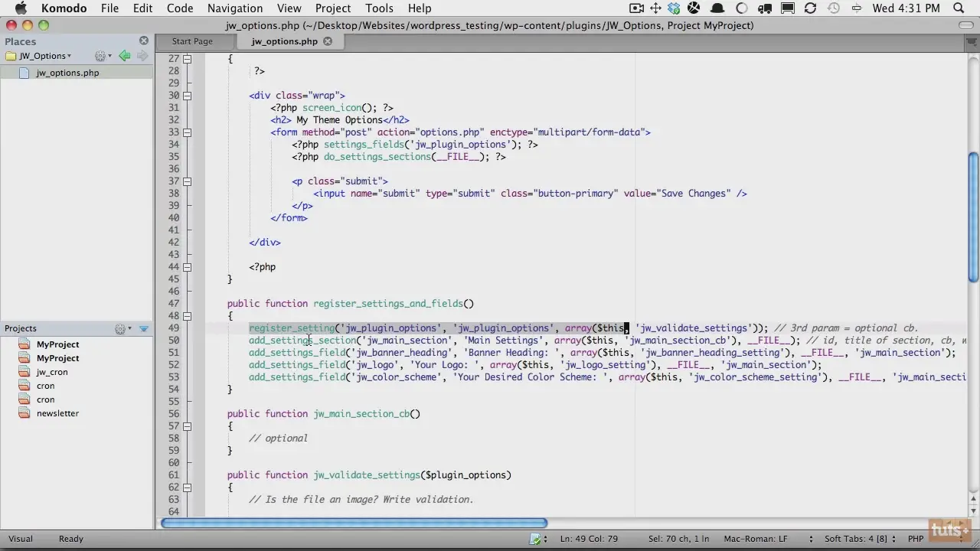Screen dimensions: 980x551
Task: Click the Ln: 49 Col: 79 position indicator
Action: pyautogui.click(x=590, y=539)
